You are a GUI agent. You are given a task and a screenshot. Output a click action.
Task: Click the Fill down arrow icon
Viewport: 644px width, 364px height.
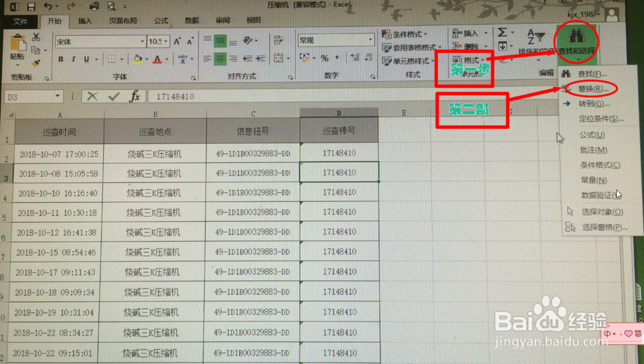coord(503,46)
